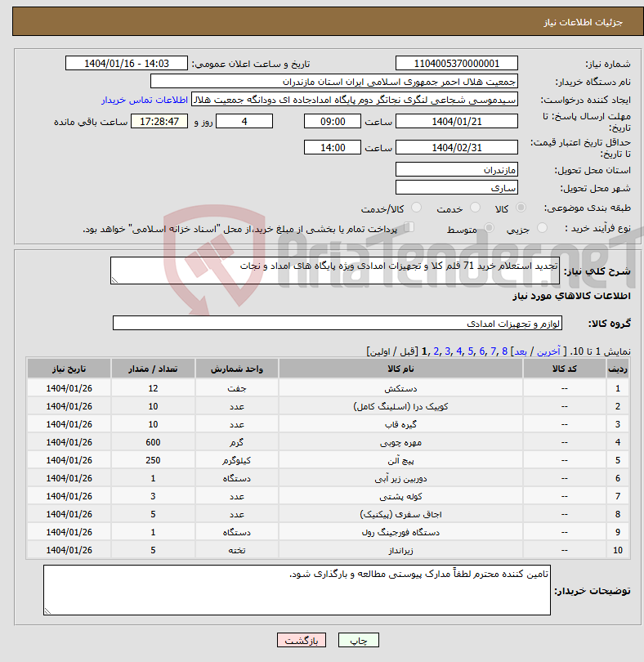Click the response deadline date 1404/01/21 field
This screenshot has height=662, width=644.
coord(457,121)
